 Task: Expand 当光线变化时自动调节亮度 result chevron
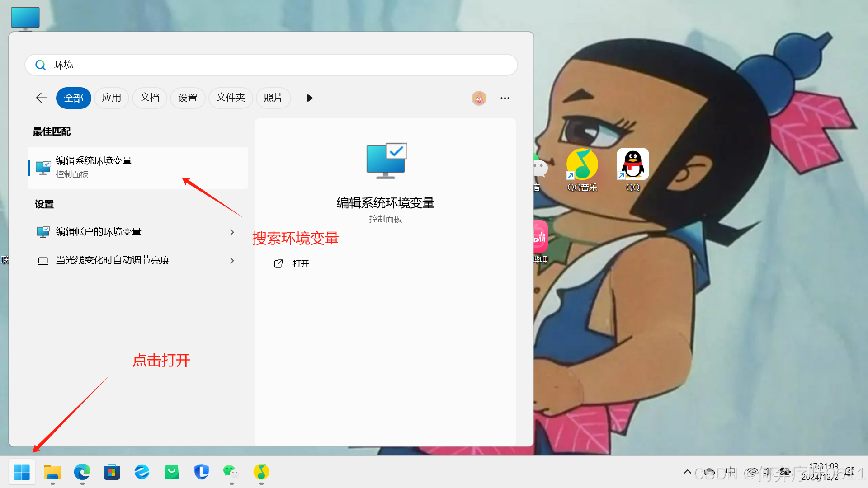pyautogui.click(x=232, y=261)
